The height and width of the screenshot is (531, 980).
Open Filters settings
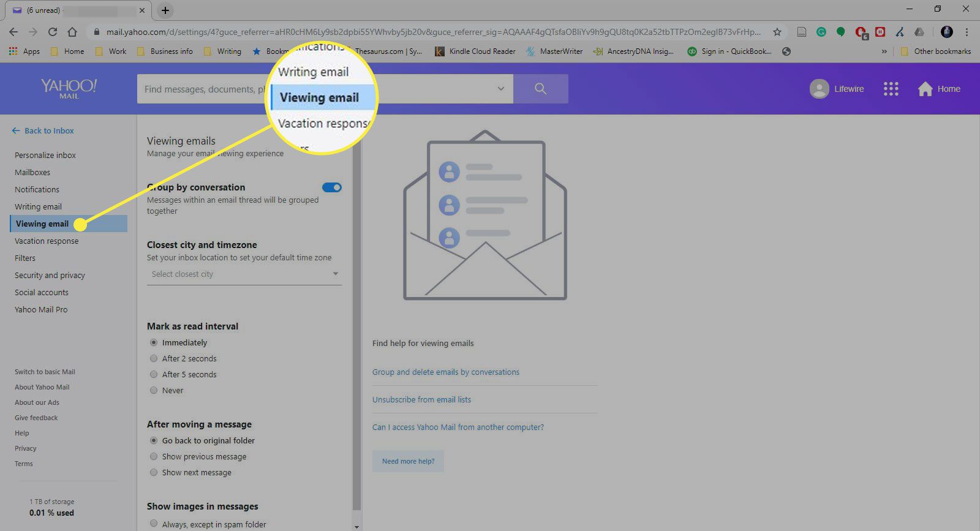(x=25, y=258)
